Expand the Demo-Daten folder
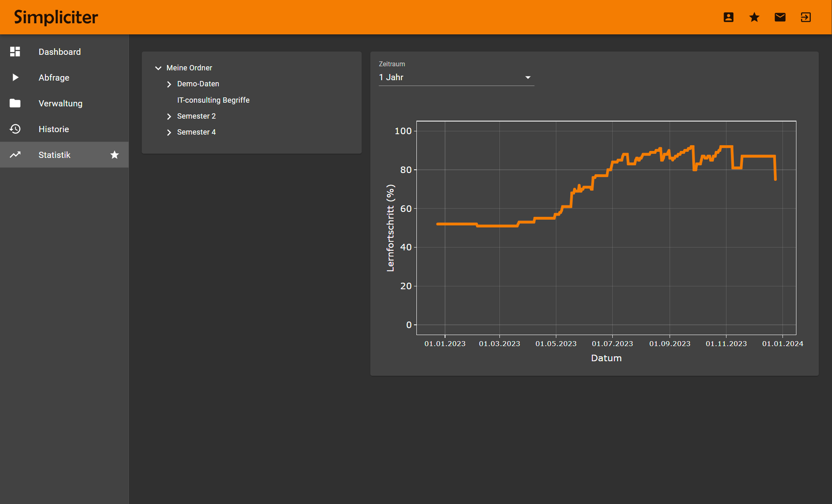 click(x=169, y=84)
